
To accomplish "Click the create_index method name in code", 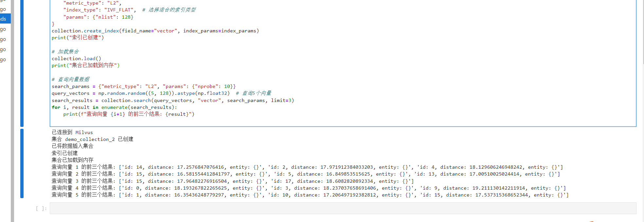I will pos(101,31).
